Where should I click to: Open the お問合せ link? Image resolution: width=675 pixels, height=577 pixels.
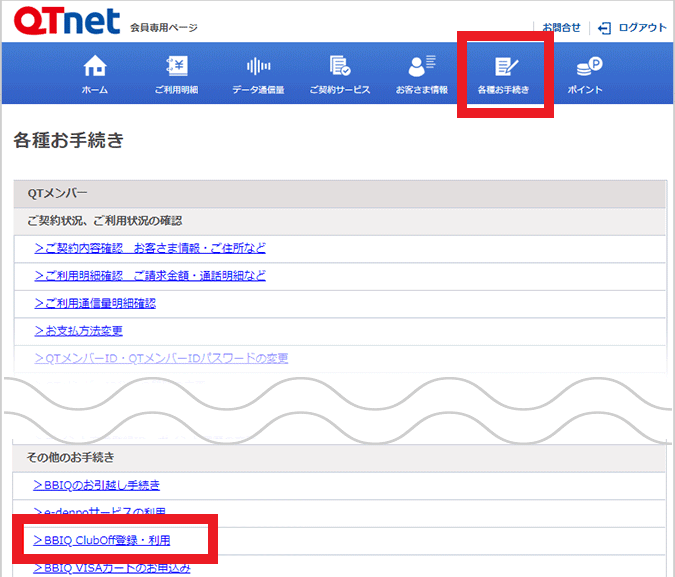(561, 28)
